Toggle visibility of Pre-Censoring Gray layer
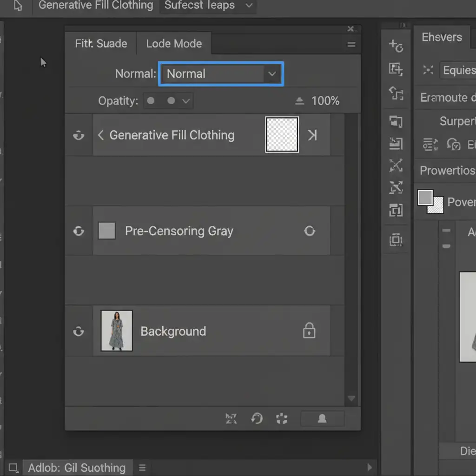 [x=79, y=231]
